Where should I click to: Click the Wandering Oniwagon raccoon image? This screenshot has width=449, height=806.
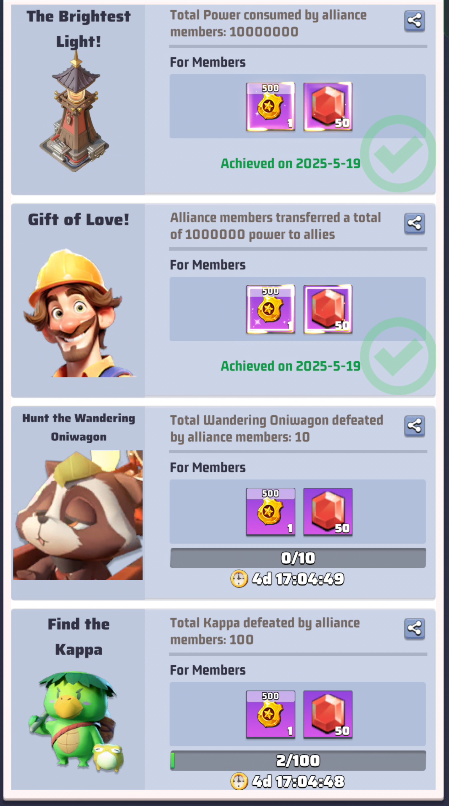click(78, 515)
